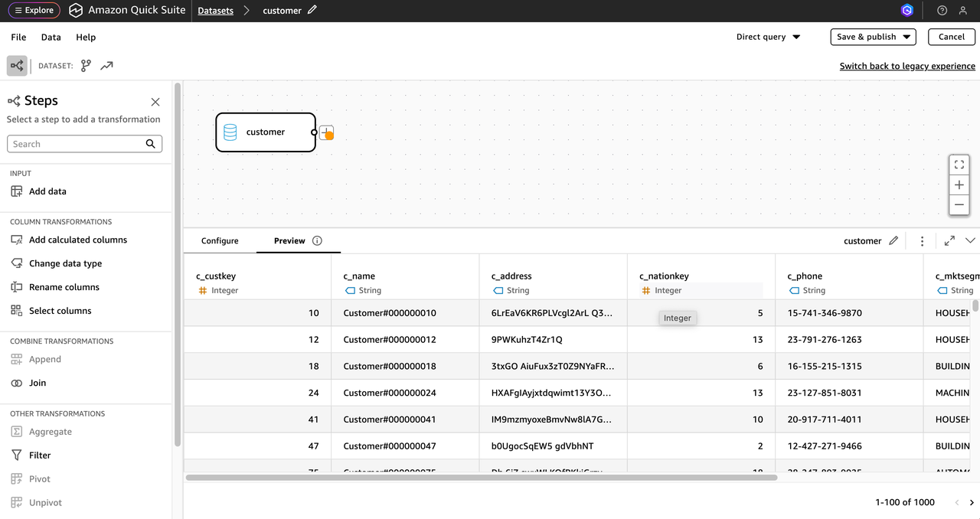Close the Steps panel
This screenshot has width=980, height=519.
pyautogui.click(x=155, y=102)
